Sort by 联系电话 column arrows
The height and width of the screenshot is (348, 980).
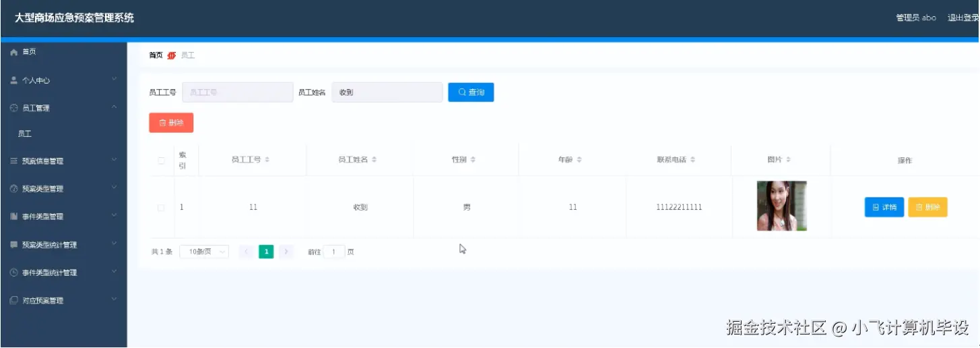tap(692, 160)
